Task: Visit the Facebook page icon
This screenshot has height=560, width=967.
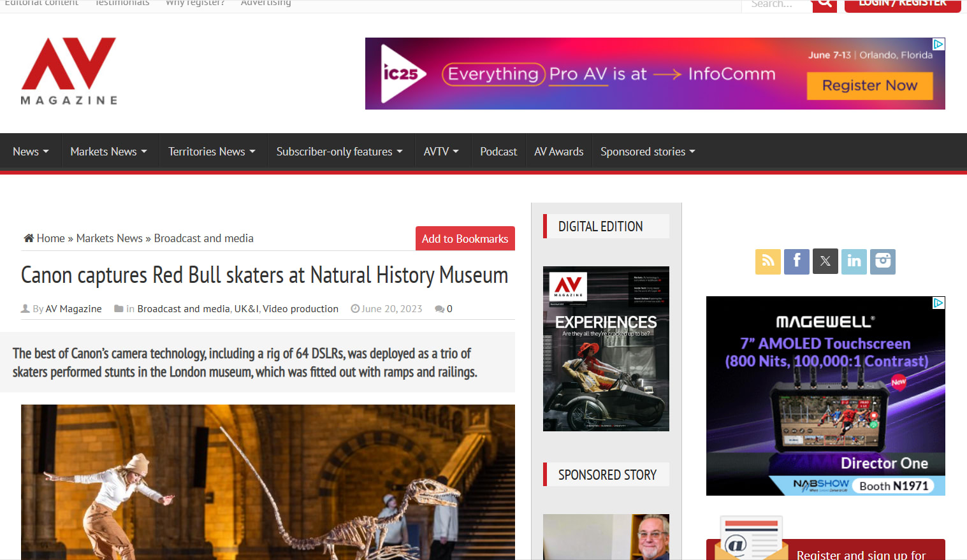Action: pyautogui.click(x=796, y=261)
